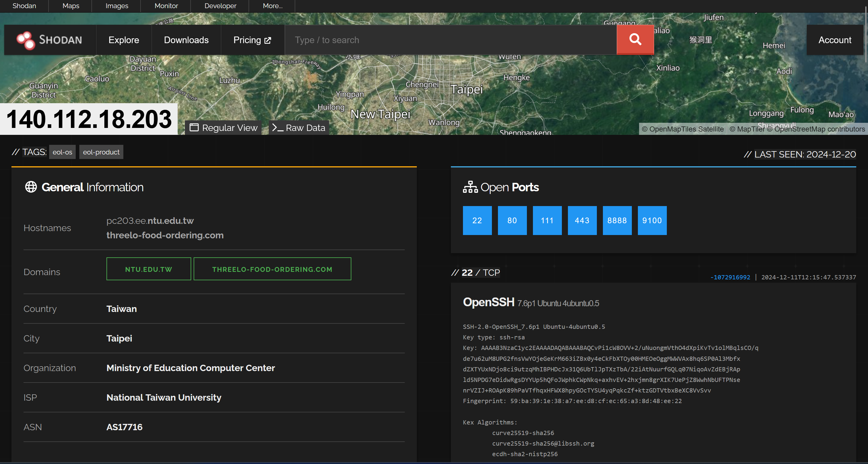Click the Country value Taiwan
868x464 pixels.
122,309
